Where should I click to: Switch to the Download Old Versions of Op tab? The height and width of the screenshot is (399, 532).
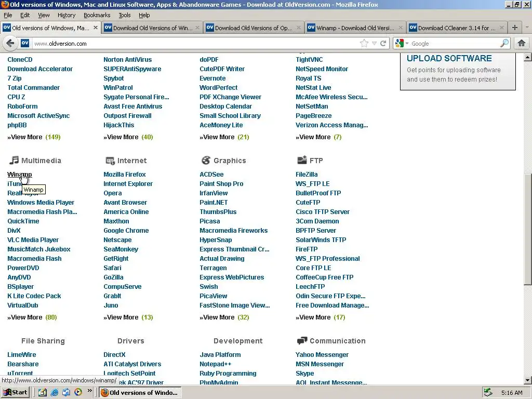tap(254, 28)
